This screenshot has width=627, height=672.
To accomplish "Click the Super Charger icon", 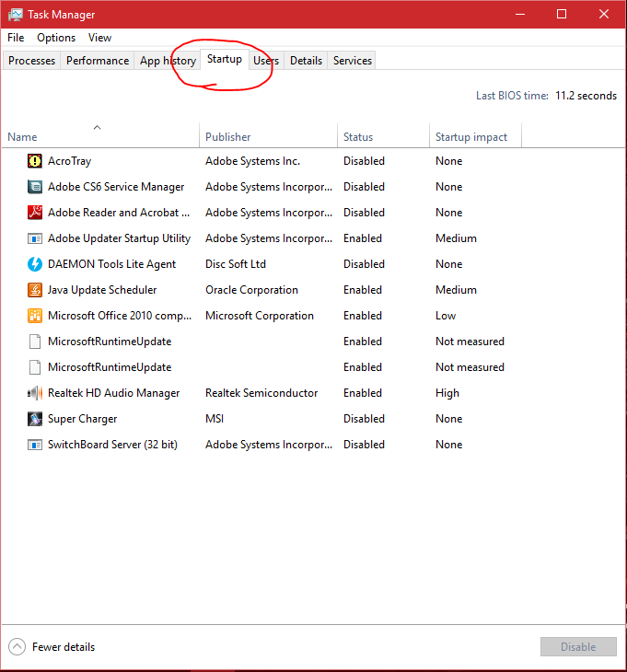I will coord(35,419).
